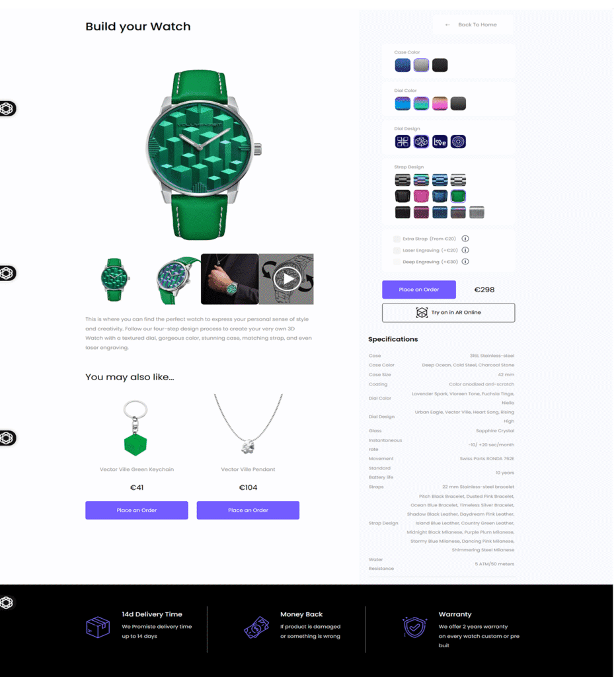Click the Place an Order button beside €298
Image resolution: width=616 pixels, height=677 pixels.
click(419, 290)
